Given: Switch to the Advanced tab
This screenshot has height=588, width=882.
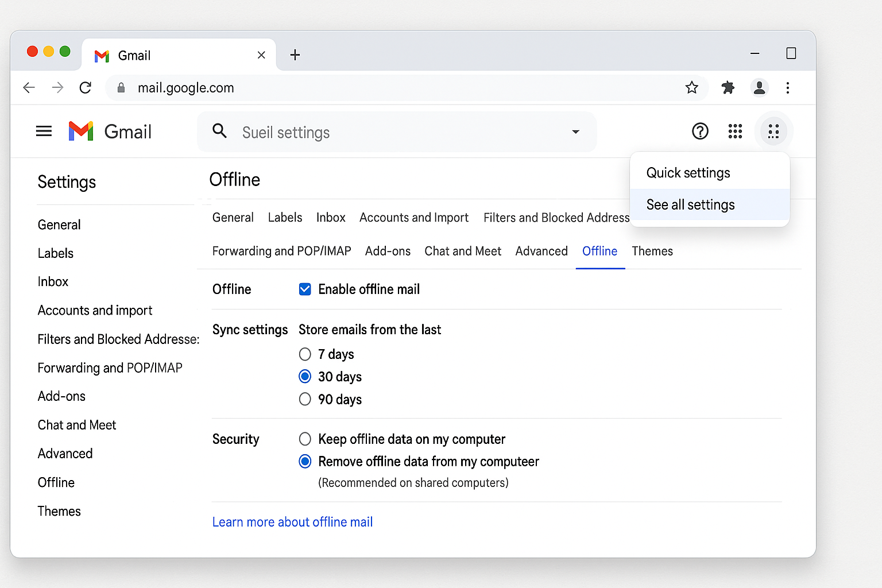Looking at the screenshot, I should tap(541, 251).
